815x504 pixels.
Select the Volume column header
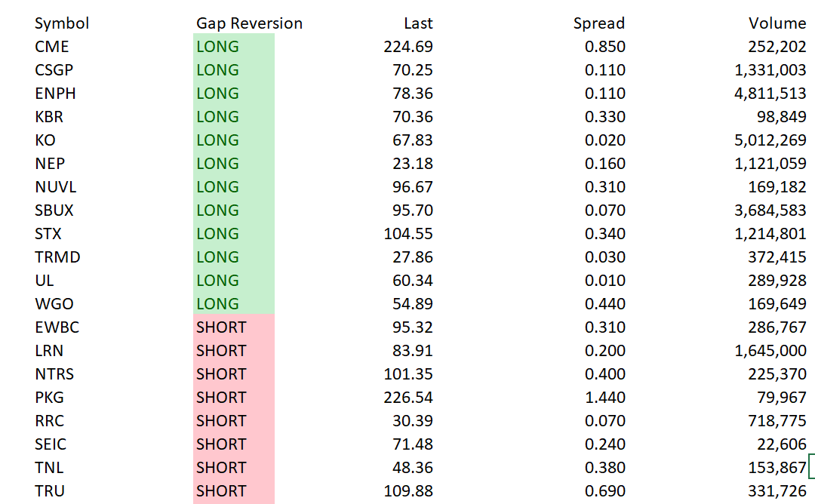click(777, 23)
